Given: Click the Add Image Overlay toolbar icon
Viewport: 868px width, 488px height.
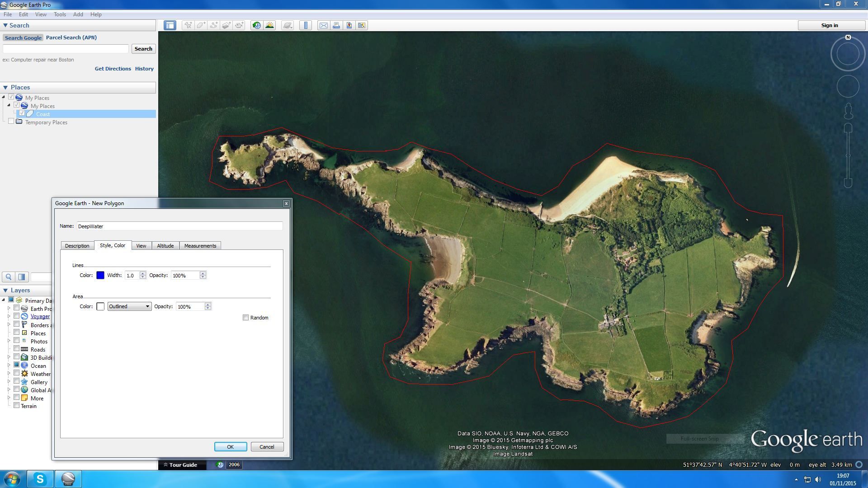Looking at the screenshot, I should [226, 25].
